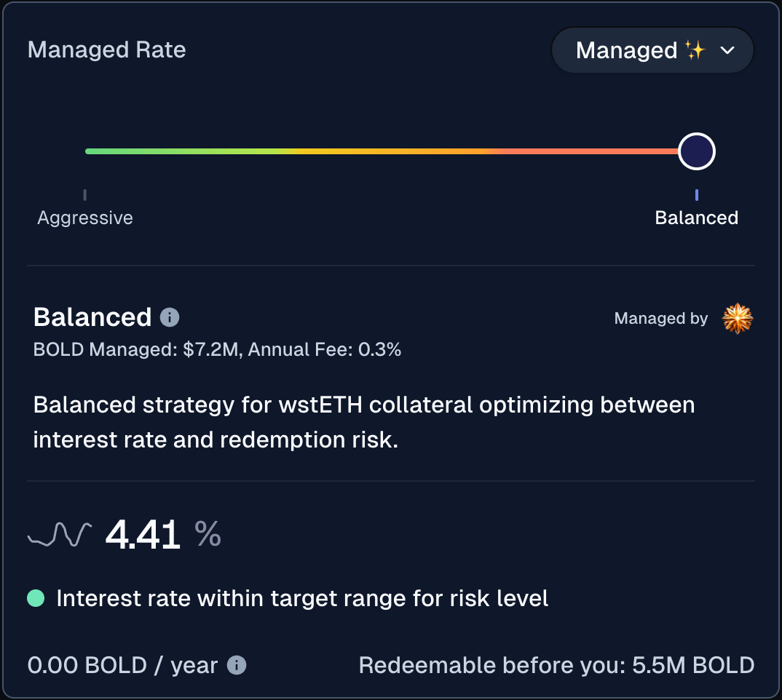This screenshot has width=782, height=700.
Task: Select the Balanced label under the slider
Action: coord(696,218)
